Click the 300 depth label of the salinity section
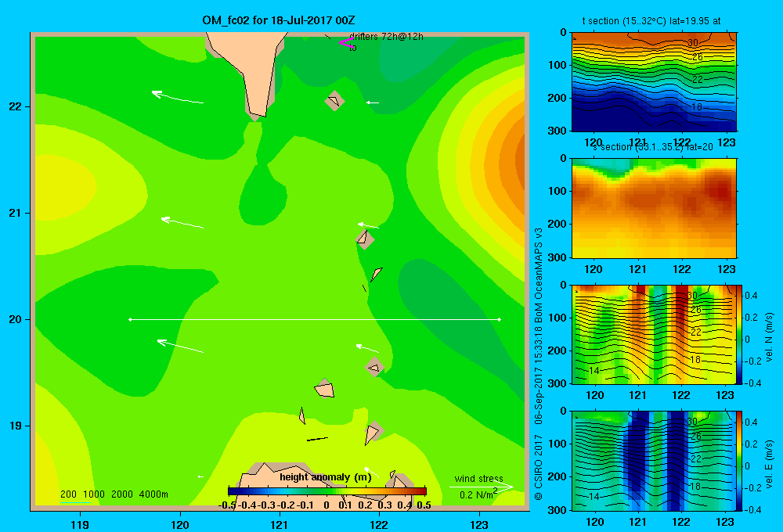Viewport: 783px width, 532px height. point(557,257)
